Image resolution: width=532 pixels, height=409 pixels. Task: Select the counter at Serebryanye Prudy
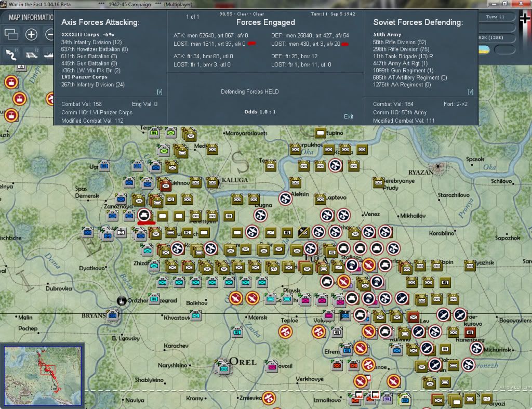tap(378, 182)
